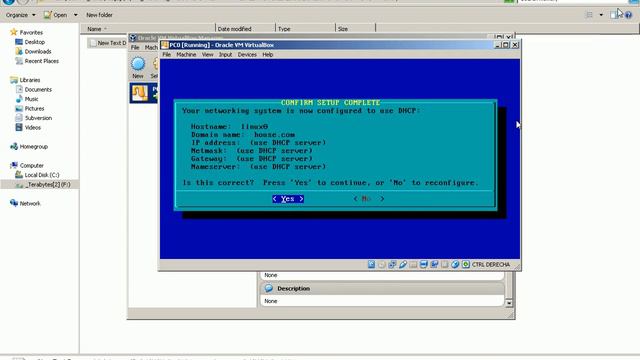Open the Input menu of the PC0 VM window

[x=225, y=54]
